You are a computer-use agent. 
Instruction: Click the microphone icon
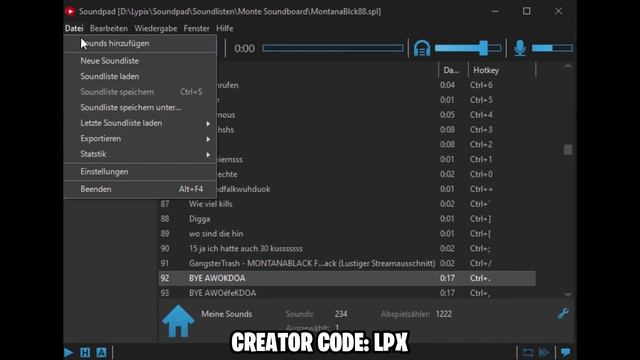pyautogui.click(x=520, y=48)
